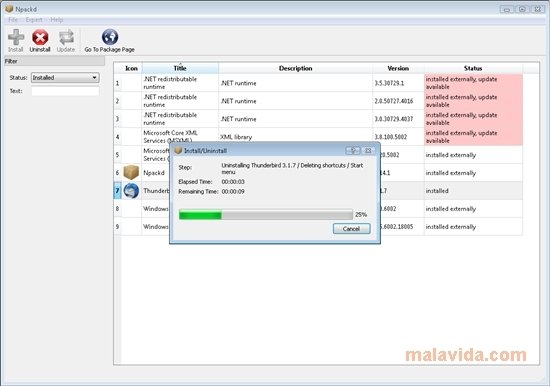Select row number 1 header
This screenshot has width=550, height=386.
(117, 83)
